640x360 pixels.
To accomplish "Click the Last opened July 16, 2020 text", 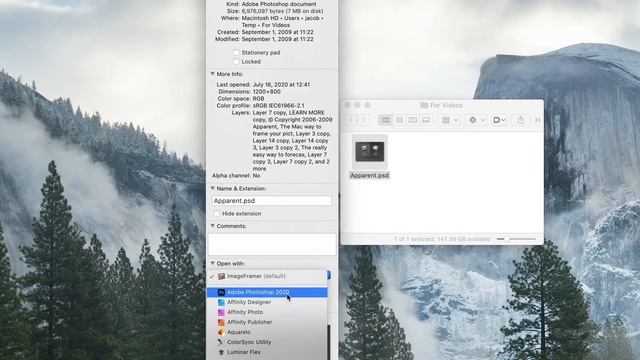I will [281, 84].
